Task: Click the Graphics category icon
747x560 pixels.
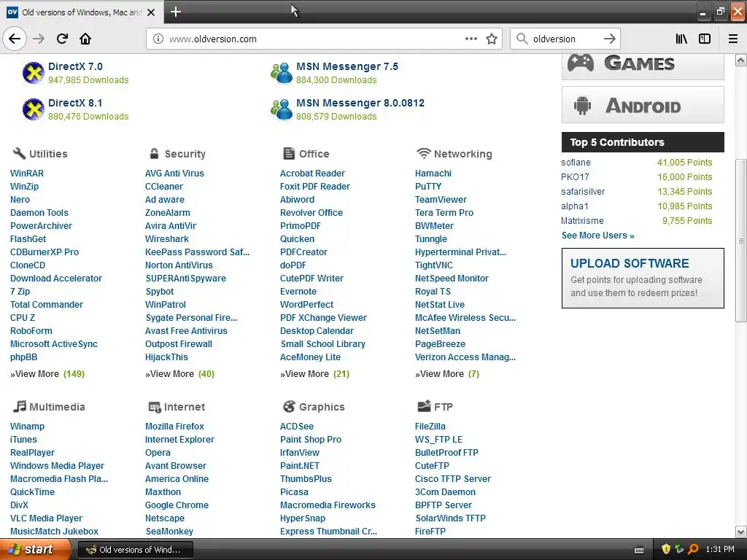Action: [289, 406]
